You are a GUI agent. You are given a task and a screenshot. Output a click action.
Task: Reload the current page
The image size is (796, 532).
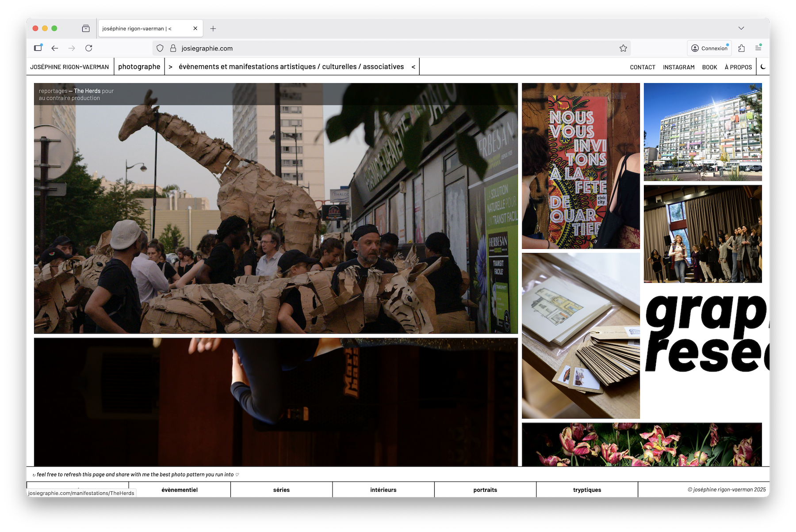(89, 48)
